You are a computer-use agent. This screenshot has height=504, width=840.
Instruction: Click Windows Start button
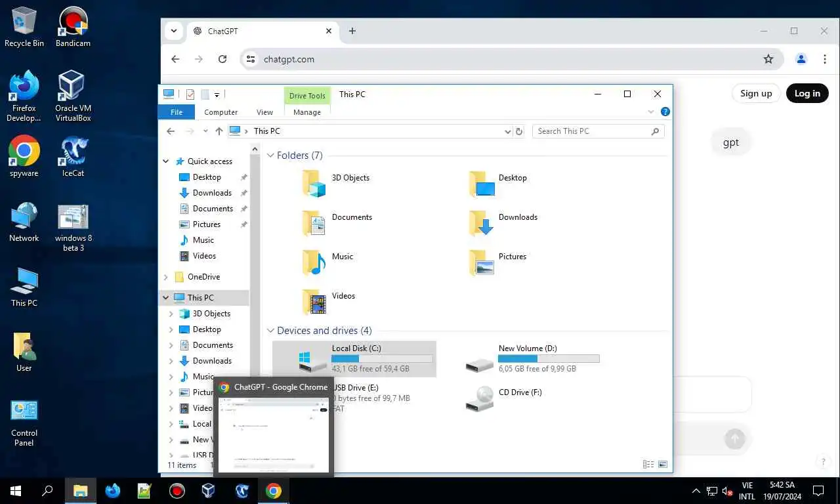click(x=16, y=490)
